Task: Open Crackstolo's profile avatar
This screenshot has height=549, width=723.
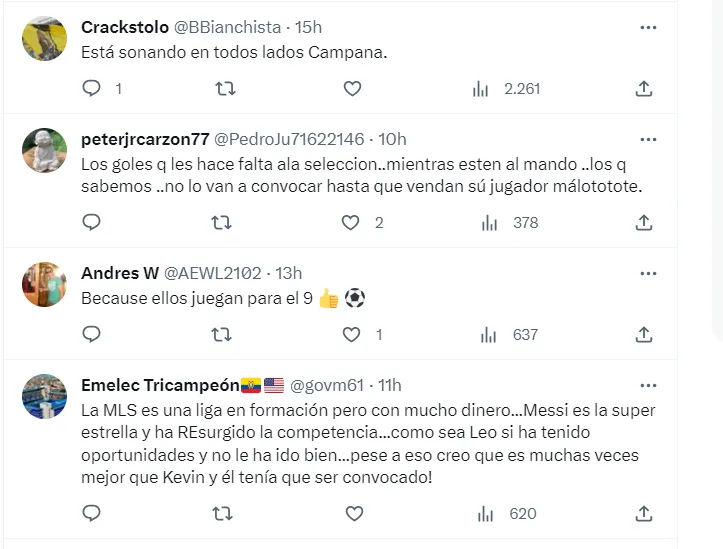Action: 44,39
